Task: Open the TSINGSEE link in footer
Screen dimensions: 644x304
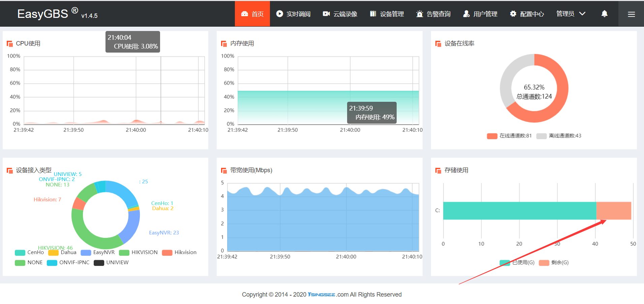Action: tap(321, 295)
